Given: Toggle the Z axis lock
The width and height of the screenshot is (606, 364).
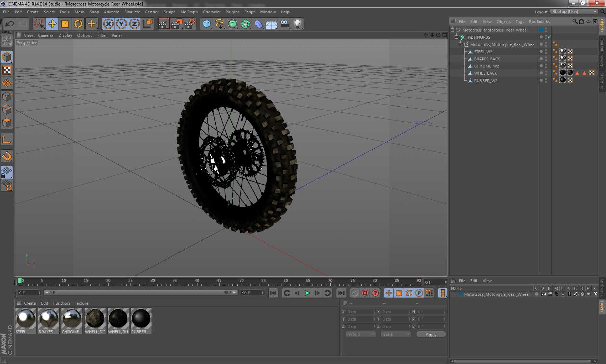Looking at the screenshot, I should [134, 24].
